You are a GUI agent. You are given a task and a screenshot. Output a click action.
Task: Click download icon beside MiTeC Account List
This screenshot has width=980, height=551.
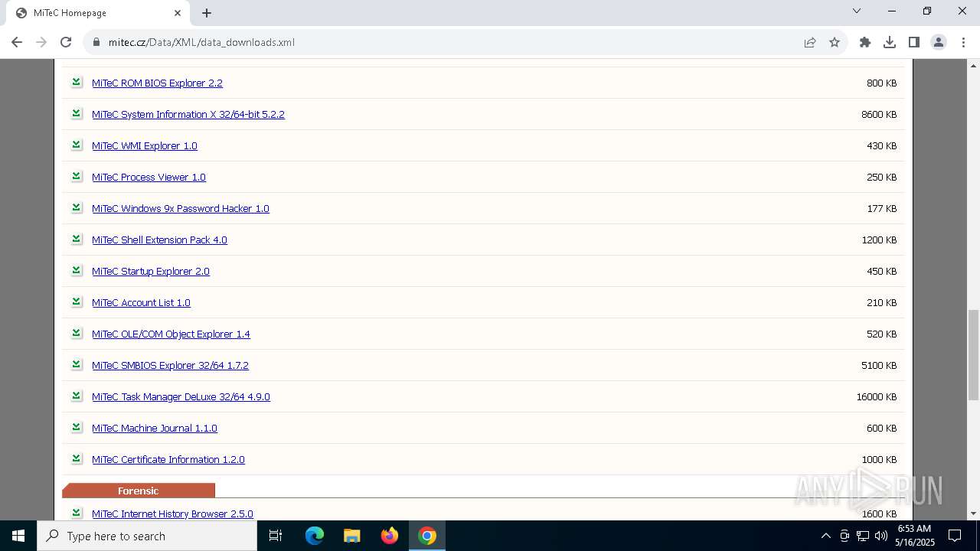point(77,302)
